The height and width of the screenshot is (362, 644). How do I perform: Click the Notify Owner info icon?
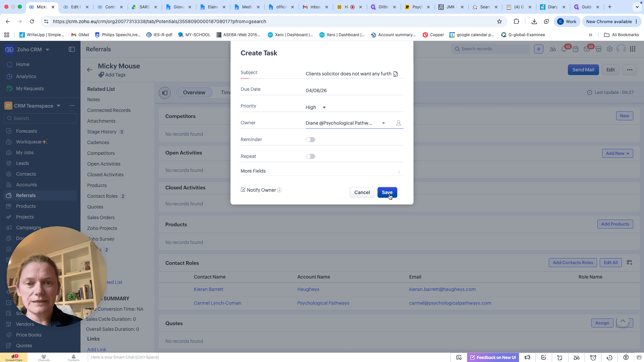pyautogui.click(x=279, y=190)
